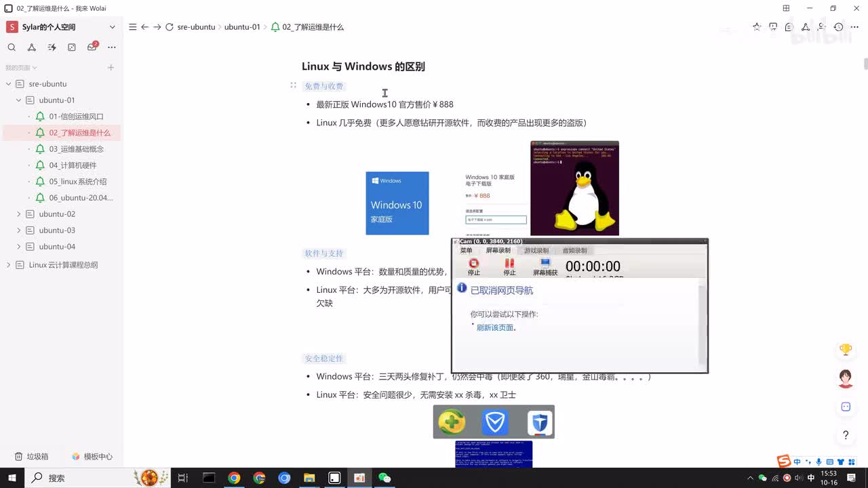Click the antivirus logos image
This screenshot has width=868, height=488.
tap(494, 422)
